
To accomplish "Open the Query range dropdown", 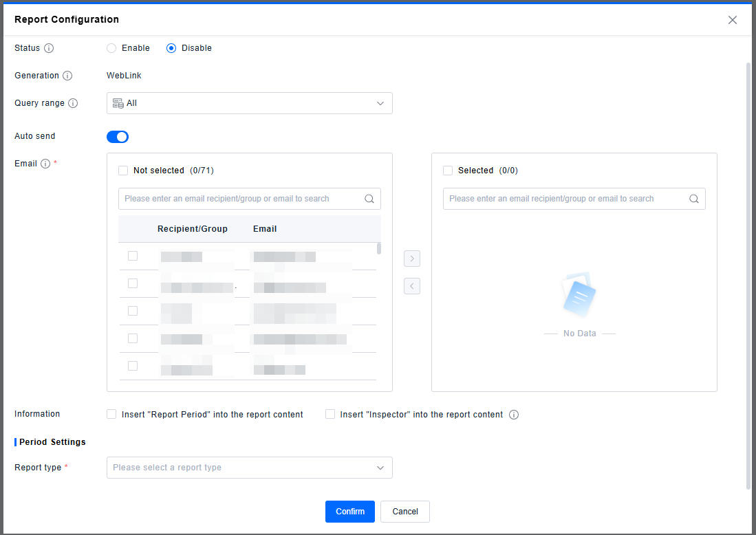I will (249, 103).
